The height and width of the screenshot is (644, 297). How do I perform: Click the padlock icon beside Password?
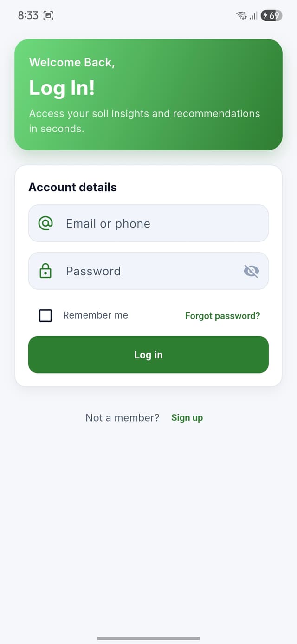tap(45, 271)
